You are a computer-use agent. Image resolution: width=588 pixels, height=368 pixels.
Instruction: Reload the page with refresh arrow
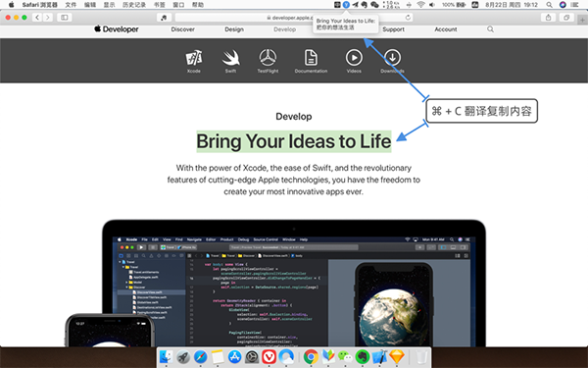tap(408, 18)
